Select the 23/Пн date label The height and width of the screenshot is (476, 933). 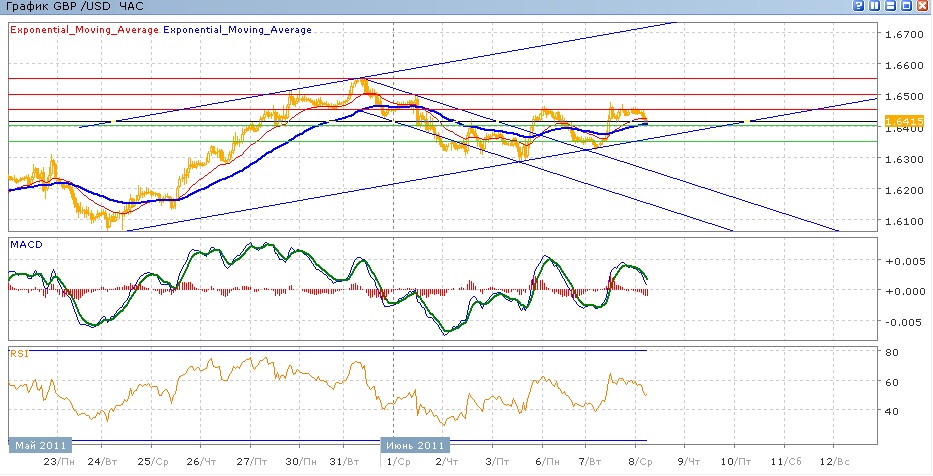tap(60, 462)
